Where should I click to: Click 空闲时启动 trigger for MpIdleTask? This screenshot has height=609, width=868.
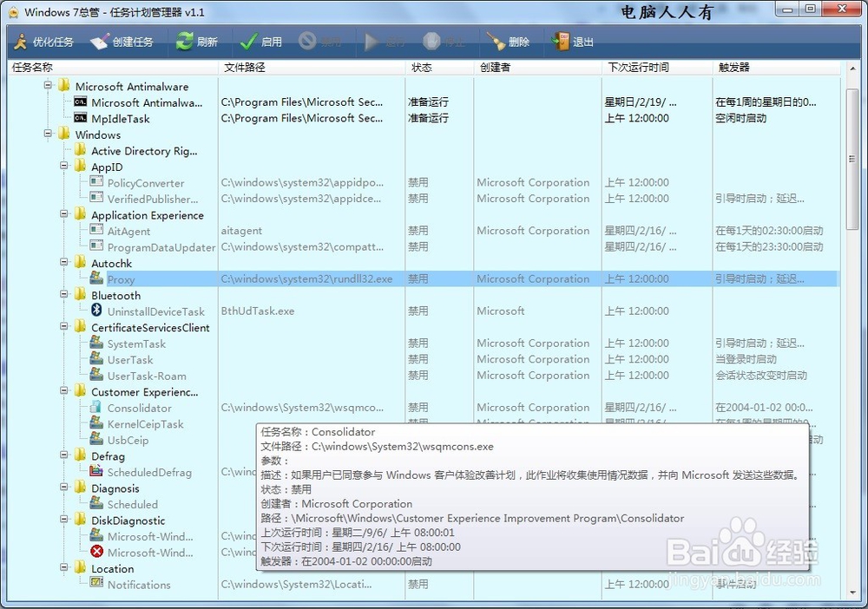tap(740, 118)
